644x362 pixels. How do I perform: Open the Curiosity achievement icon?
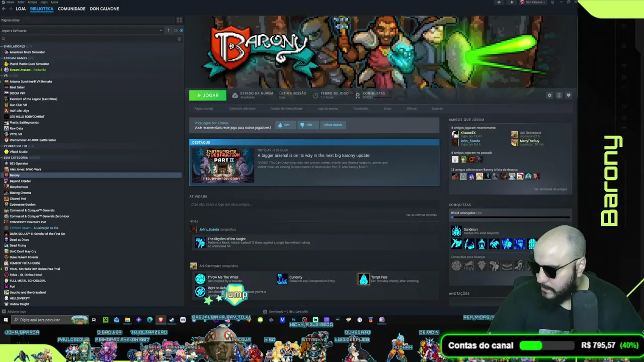(282, 279)
